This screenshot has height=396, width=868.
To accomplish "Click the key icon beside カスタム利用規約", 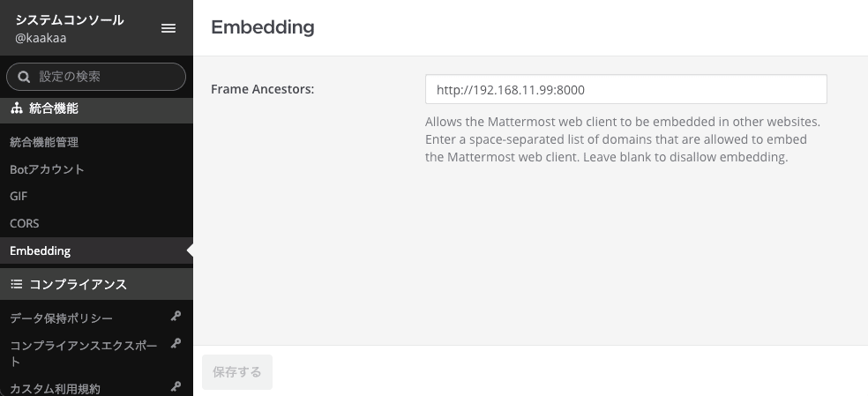I will tap(176, 386).
